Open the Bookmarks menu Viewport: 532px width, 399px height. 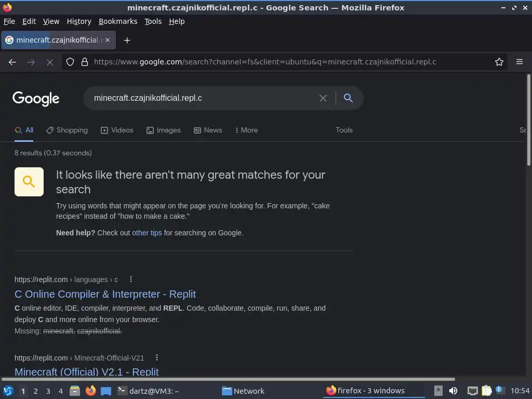pyautogui.click(x=118, y=21)
